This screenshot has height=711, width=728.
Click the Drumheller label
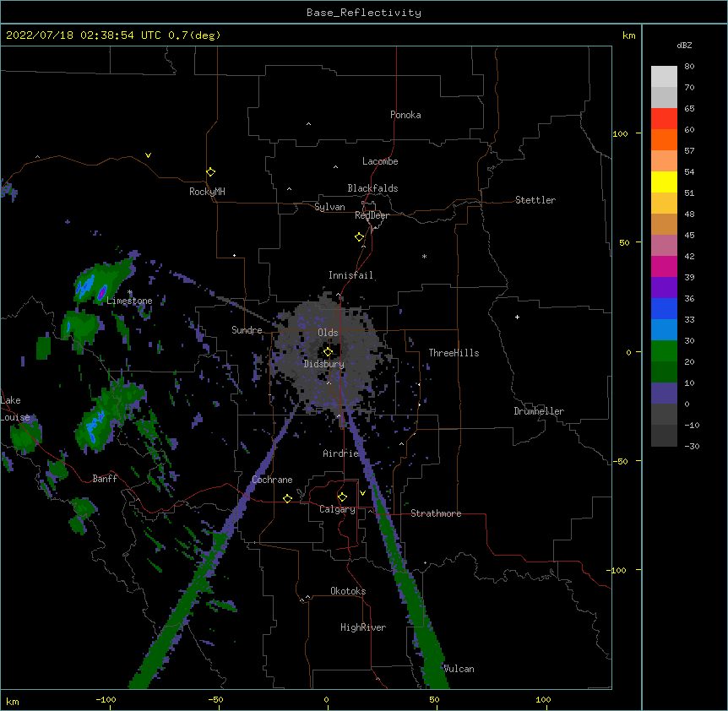point(539,411)
